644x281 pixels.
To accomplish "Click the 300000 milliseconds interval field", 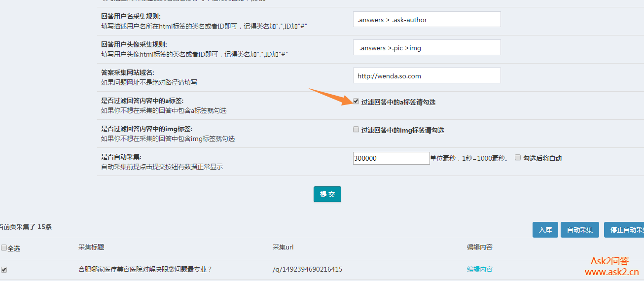I will tap(391, 158).
